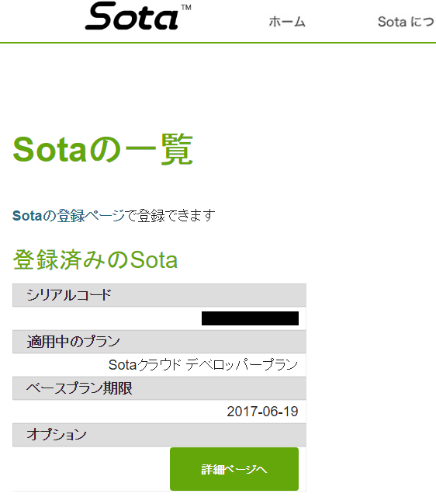Select the シリアルコード header row
Screen dimensions: 436x504
tap(159, 295)
